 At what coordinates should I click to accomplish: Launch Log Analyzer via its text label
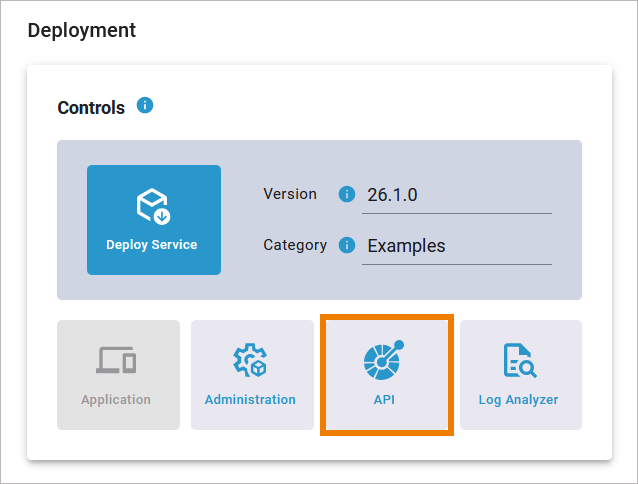coord(519,400)
